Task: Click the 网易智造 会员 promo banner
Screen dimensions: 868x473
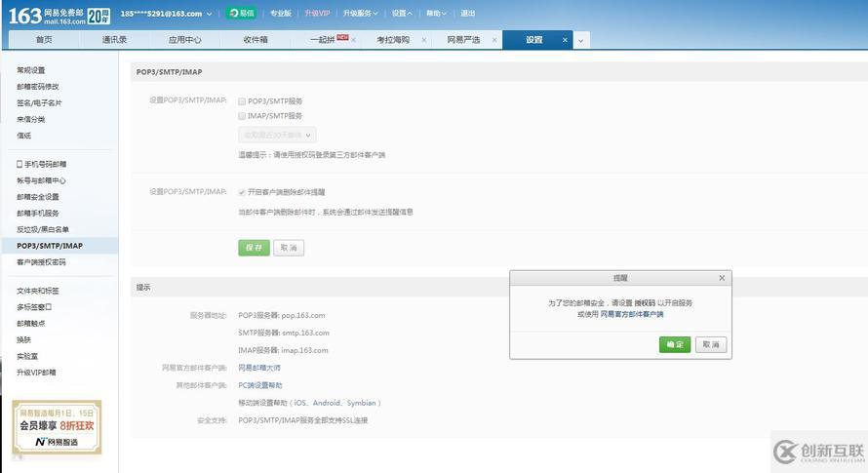Action: click(57, 427)
